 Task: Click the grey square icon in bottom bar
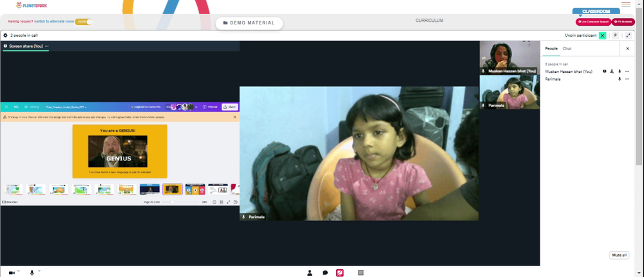point(361,272)
